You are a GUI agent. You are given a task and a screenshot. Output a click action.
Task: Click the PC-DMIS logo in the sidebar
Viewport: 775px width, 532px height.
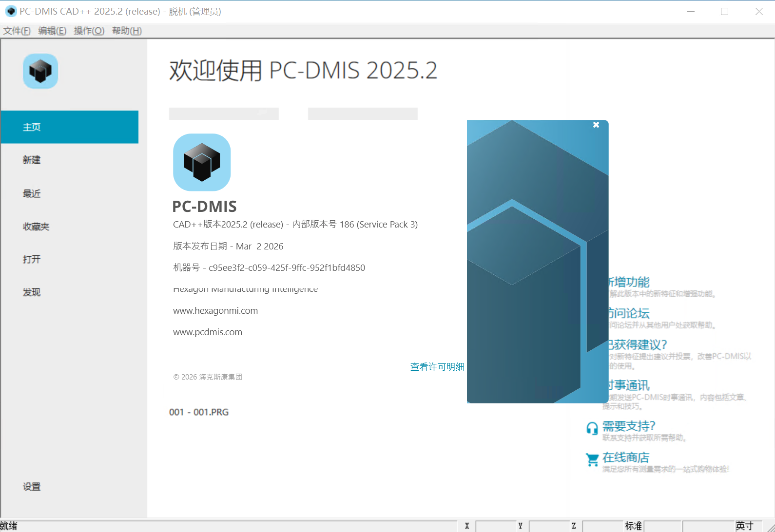[40, 71]
